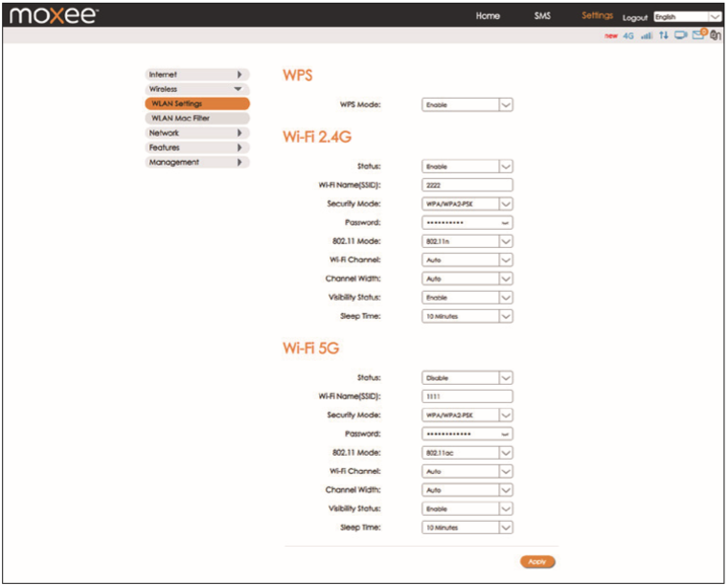
Task: Open Wi-Fi 5G Sleep Time dropdown
Action: pos(467,528)
